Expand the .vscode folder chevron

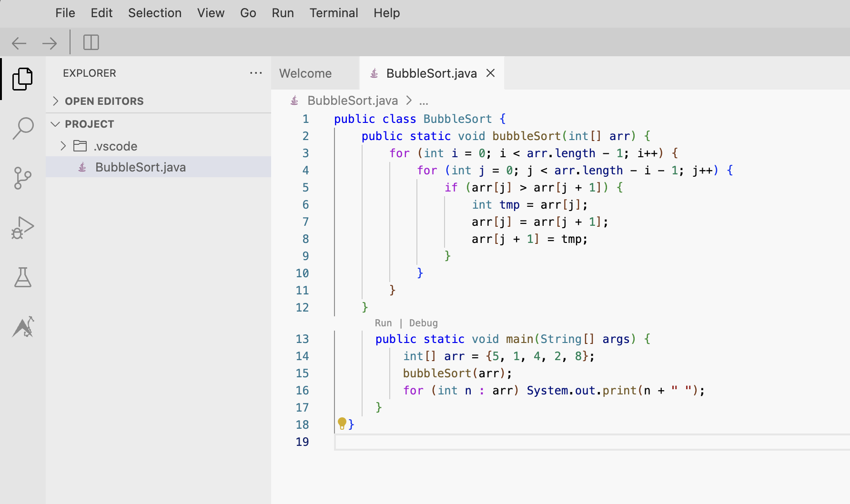[x=63, y=146]
